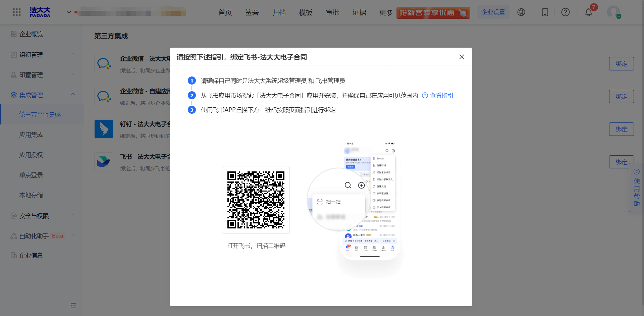This screenshot has height=316, width=644.
Task: Click the 企业信息 sidebar icon
Action: (14, 255)
